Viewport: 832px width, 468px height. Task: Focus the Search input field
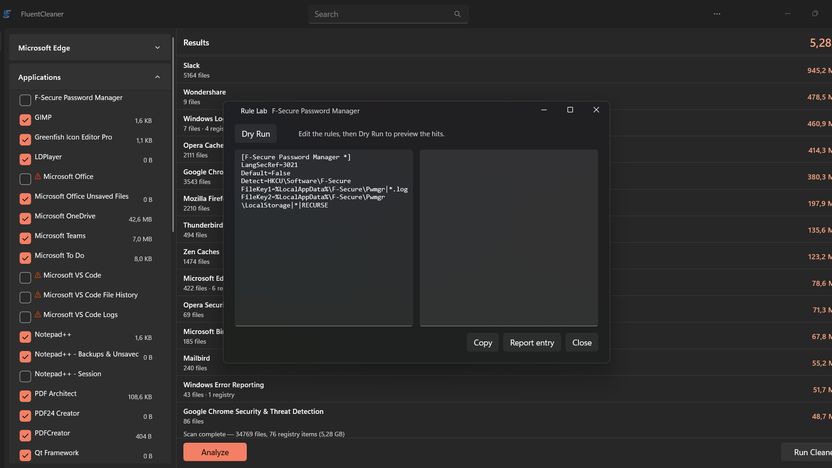pyautogui.click(x=387, y=14)
